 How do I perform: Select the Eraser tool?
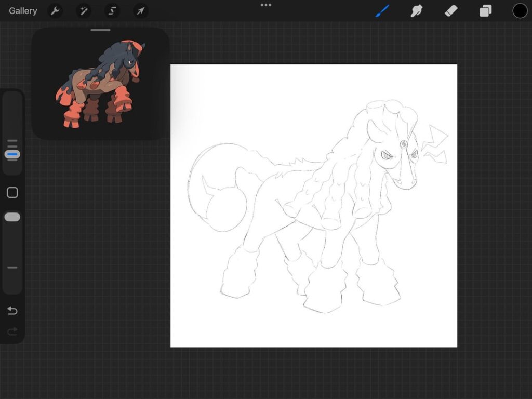coord(451,11)
